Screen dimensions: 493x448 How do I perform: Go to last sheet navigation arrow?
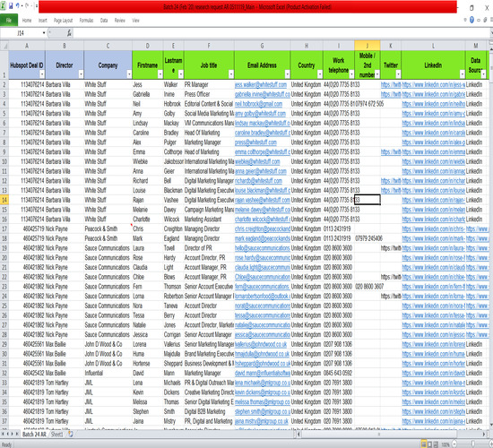(x=17, y=434)
